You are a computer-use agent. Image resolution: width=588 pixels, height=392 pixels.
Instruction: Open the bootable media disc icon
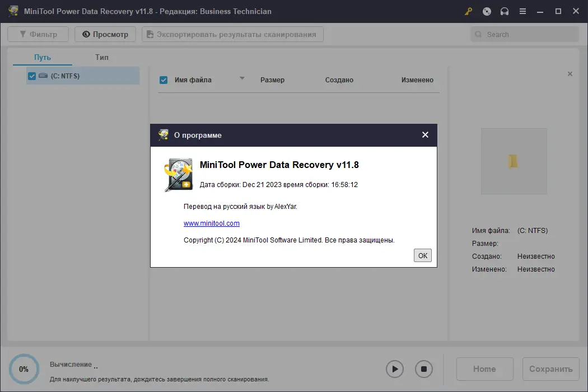[x=487, y=12]
